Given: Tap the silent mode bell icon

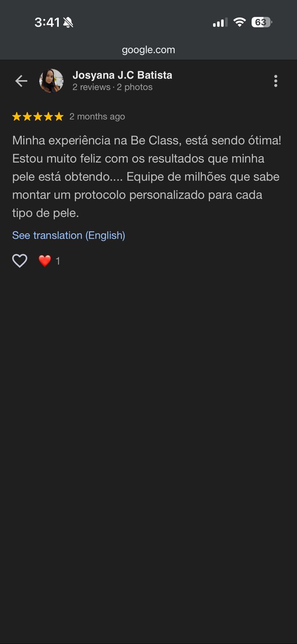Looking at the screenshot, I should click(x=68, y=23).
